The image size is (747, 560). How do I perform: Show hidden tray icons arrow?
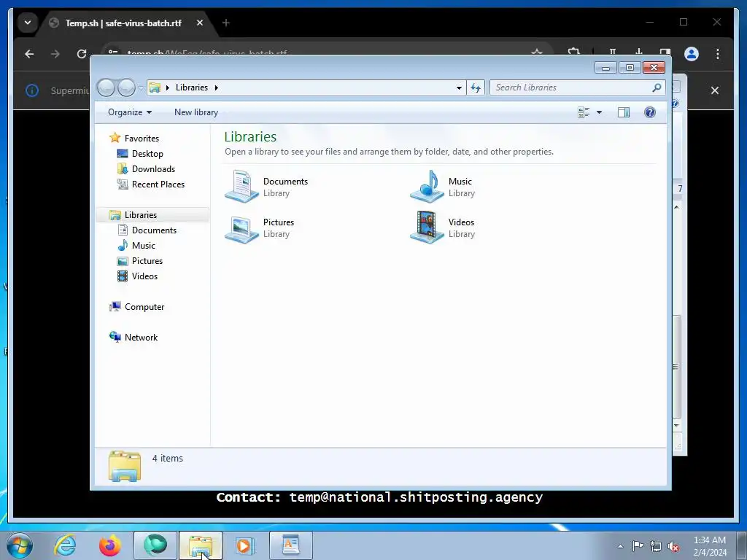point(620,546)
